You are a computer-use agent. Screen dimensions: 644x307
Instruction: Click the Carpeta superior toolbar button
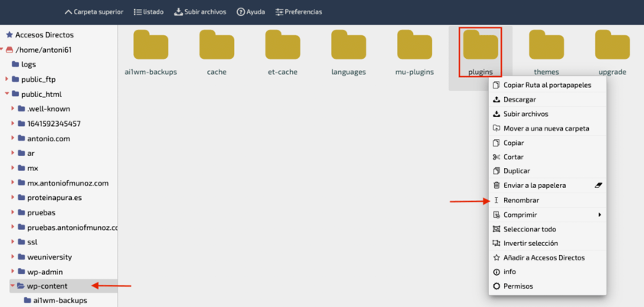coord(94,12)
